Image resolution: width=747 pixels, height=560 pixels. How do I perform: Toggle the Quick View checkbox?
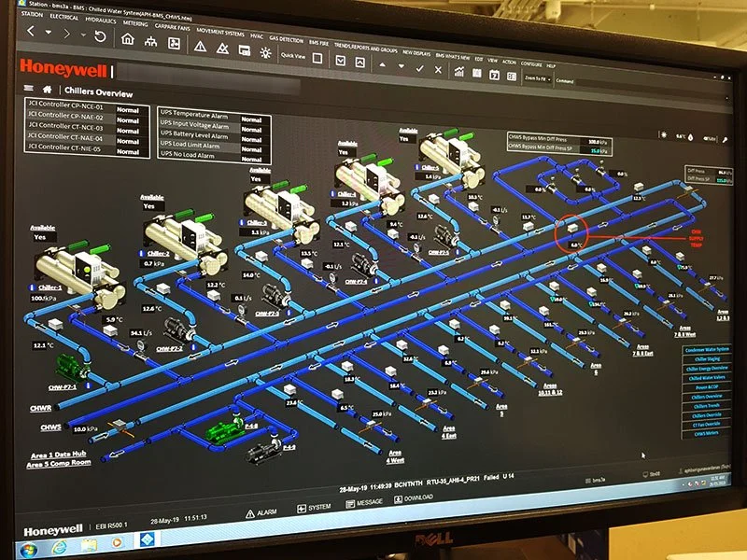click(x=317, y=58)
